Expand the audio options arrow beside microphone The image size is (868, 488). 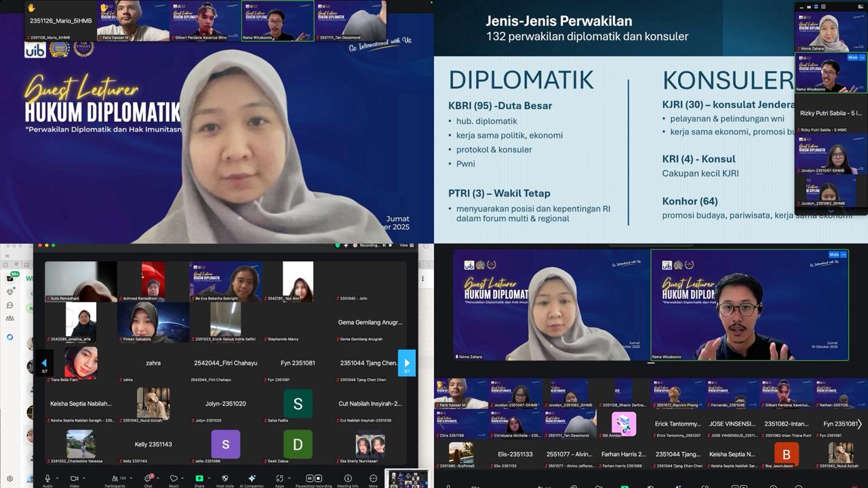click(x=57, y=478)
